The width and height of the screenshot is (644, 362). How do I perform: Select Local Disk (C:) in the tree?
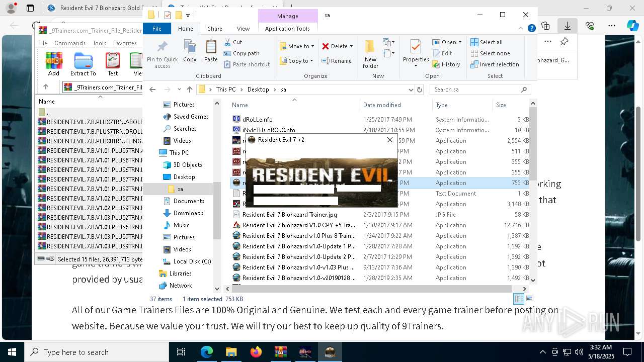pyautogui.click(x=192, y=261)
